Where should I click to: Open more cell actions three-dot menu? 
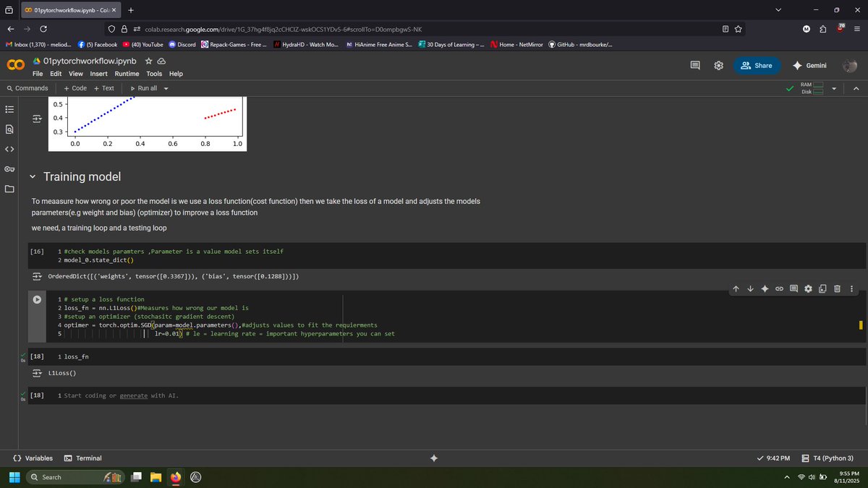point(851,289)
